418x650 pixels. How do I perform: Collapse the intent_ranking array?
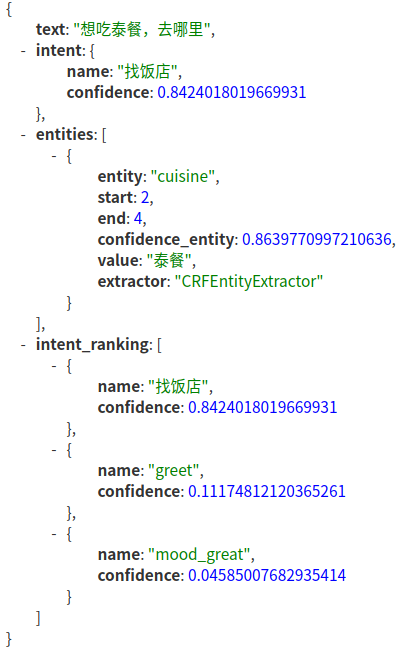pos(23,345)
